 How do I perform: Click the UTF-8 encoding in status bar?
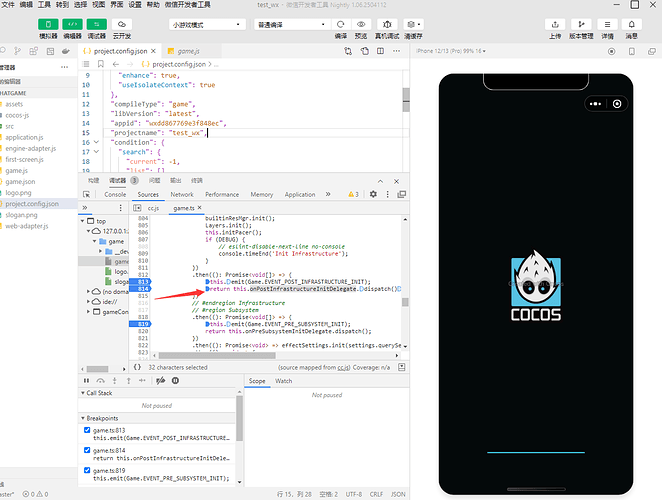(x=354, y=494)
